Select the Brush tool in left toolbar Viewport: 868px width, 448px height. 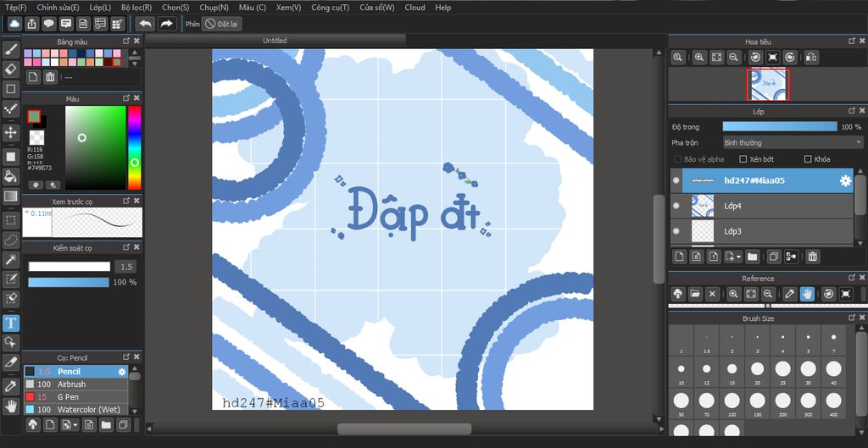[11, 50]
